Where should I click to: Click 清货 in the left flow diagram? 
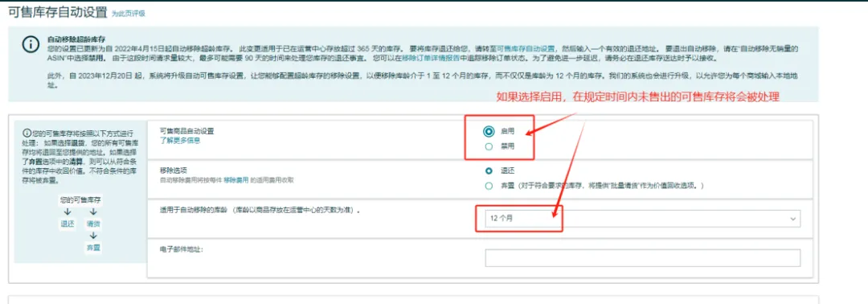point(93,224)
